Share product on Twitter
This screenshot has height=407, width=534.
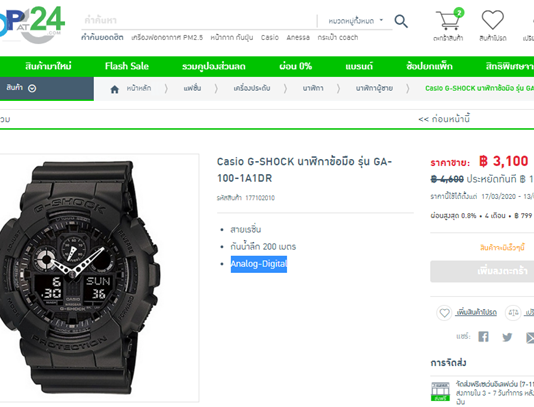pyautogui.click(x=507, y=337)
